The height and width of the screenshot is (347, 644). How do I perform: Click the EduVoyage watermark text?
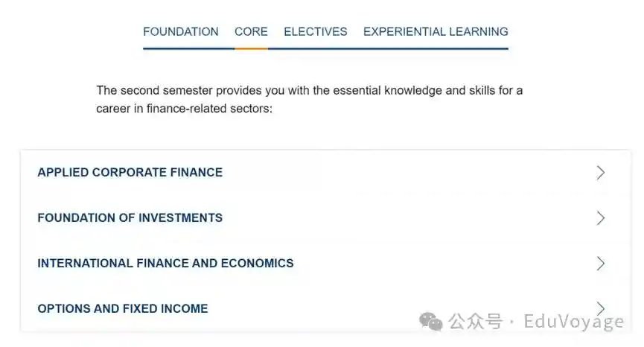pos(573,322)
